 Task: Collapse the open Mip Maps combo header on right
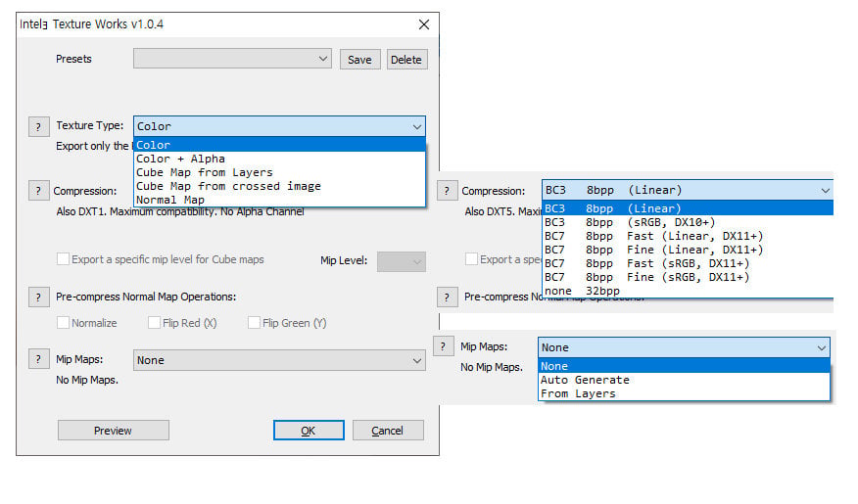click(x=684, y=347)
